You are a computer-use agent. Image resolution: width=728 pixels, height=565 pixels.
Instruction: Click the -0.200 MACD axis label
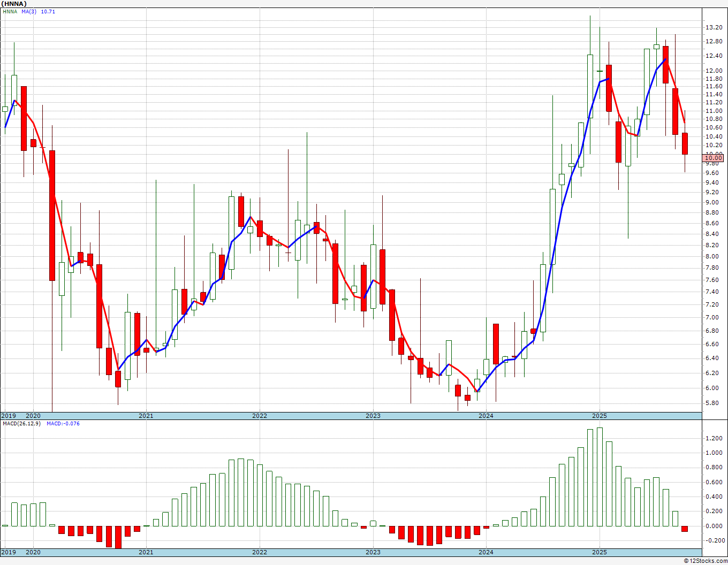coord(715,540)
